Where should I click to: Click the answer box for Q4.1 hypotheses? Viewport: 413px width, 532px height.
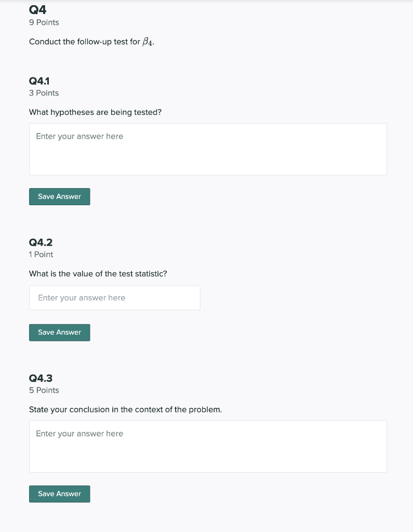[208, 149]
